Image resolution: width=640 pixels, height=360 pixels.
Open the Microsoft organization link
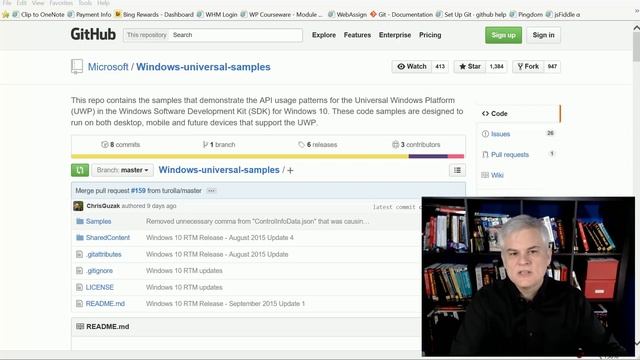(108, 67)
